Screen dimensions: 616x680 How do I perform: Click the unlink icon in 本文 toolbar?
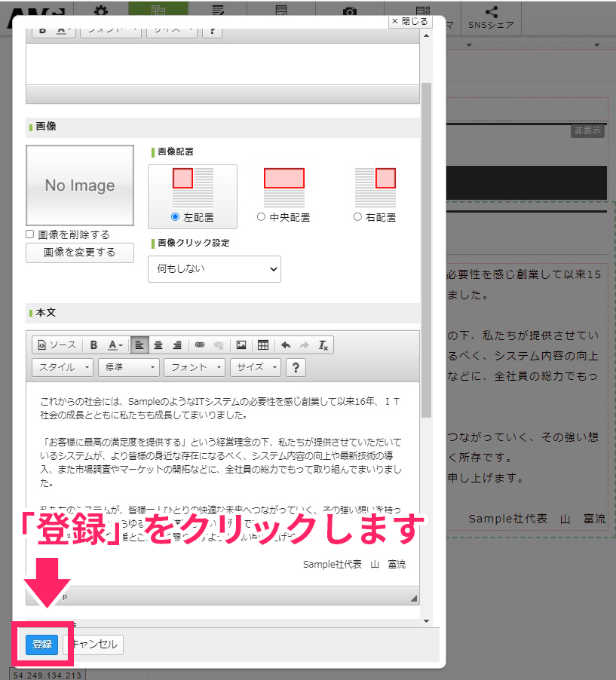tap(219, 345)
